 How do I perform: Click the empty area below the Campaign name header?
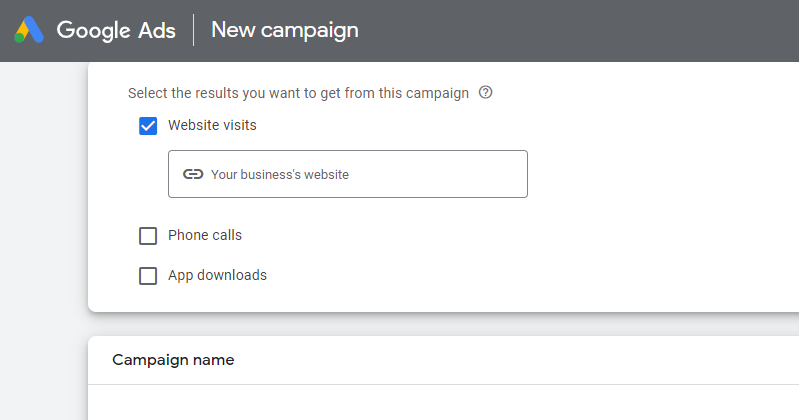400,402
